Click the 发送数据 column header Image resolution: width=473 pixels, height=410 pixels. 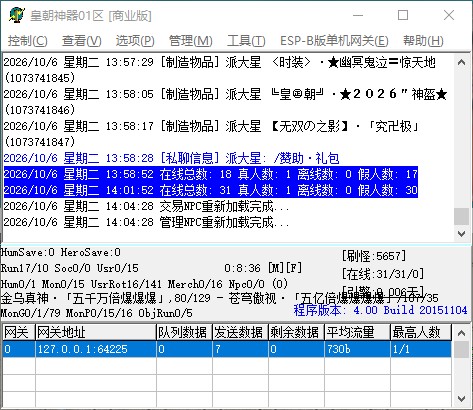point(240,332)
